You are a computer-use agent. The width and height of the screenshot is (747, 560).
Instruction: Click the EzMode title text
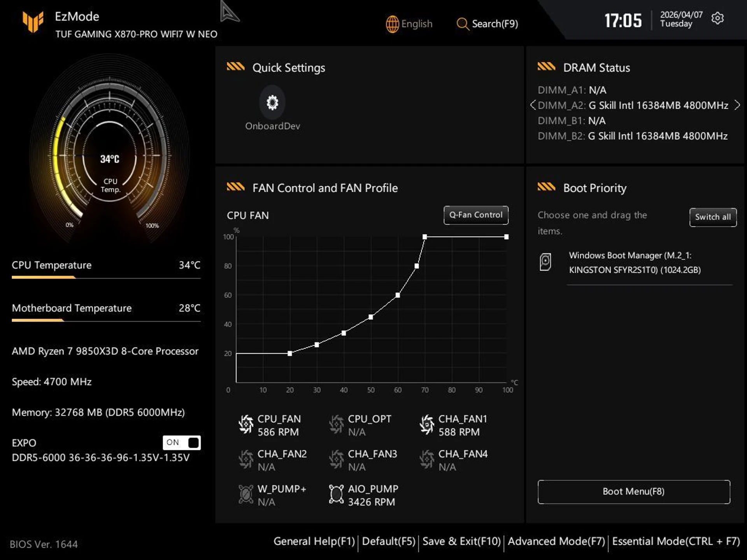coord(77,17)
